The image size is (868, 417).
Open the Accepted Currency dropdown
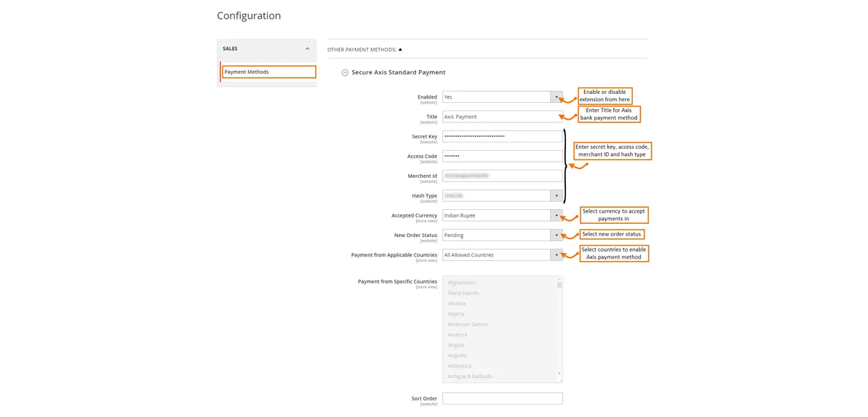pos(502,215)
